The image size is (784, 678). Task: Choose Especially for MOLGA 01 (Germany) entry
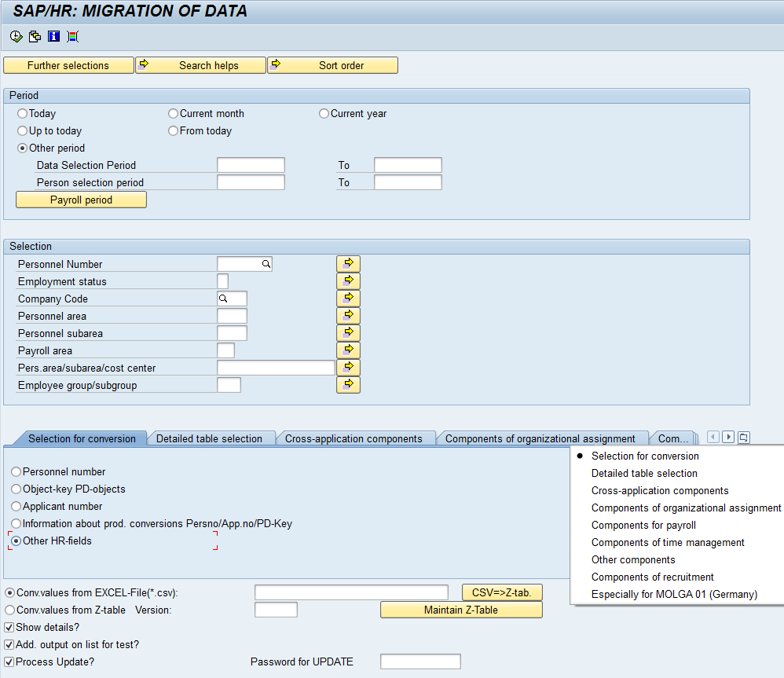coord(674,595)
